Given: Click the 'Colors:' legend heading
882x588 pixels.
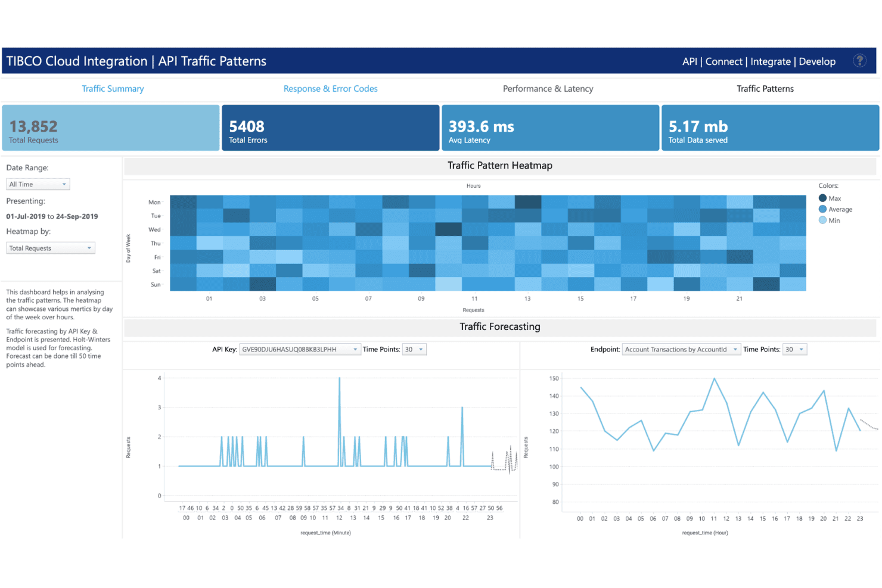Looking at the screenshot, I should coord(828,186).
